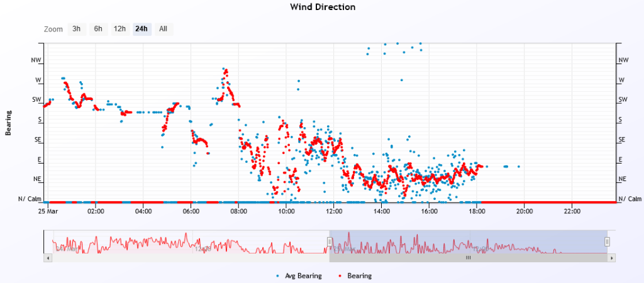The image size is (644, 283).
Task: Toggle red Bearing series in legend
Action: [x=356, y=276]
